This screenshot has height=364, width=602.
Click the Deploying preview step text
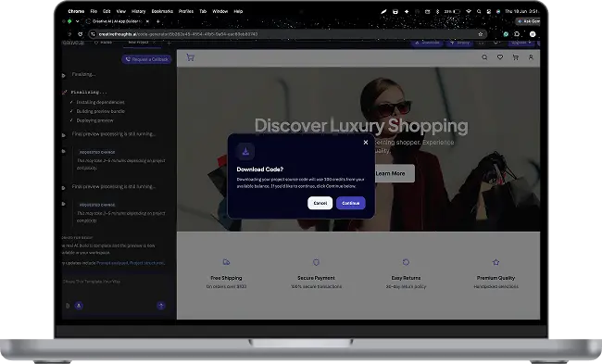(94, 120)
